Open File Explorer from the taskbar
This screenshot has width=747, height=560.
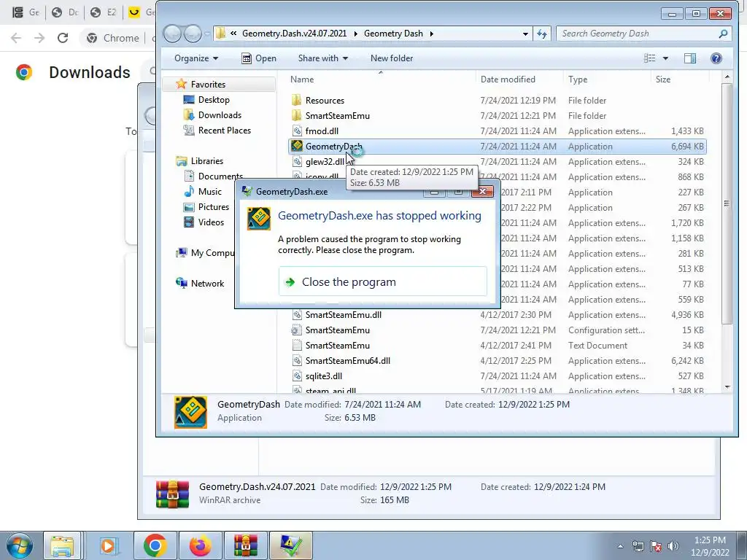point(62,545)
